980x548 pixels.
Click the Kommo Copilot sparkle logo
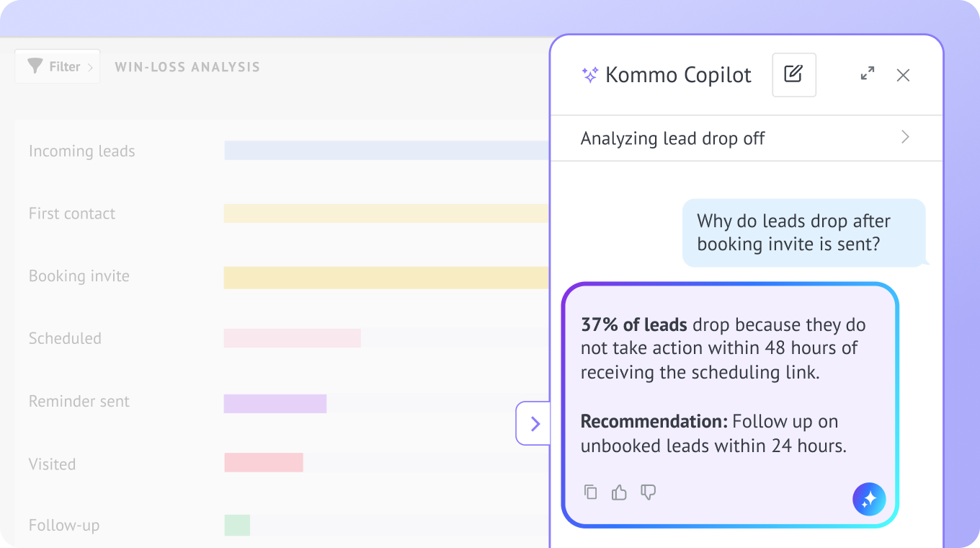coord(590,75)
